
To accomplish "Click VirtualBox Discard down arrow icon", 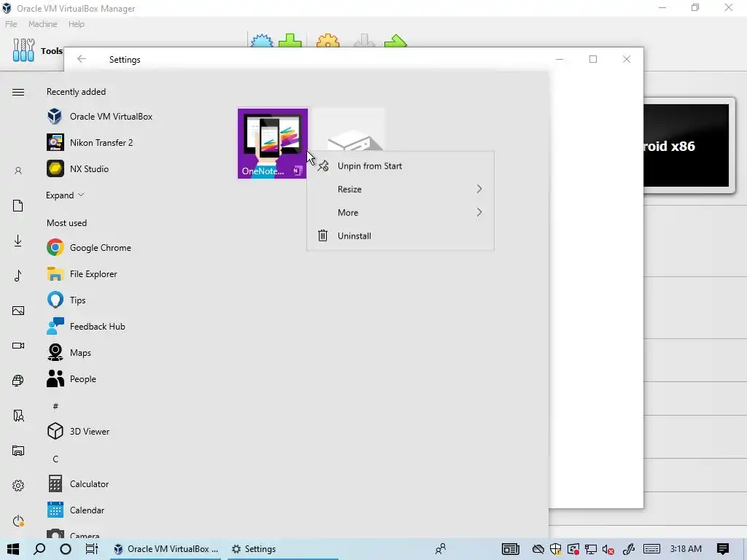I will (x=365, y=40).
